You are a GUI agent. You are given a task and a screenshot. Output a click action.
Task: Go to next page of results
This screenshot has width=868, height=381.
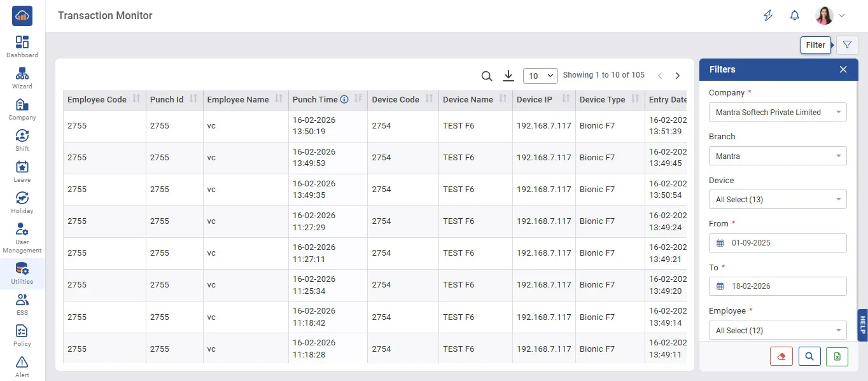678,76
